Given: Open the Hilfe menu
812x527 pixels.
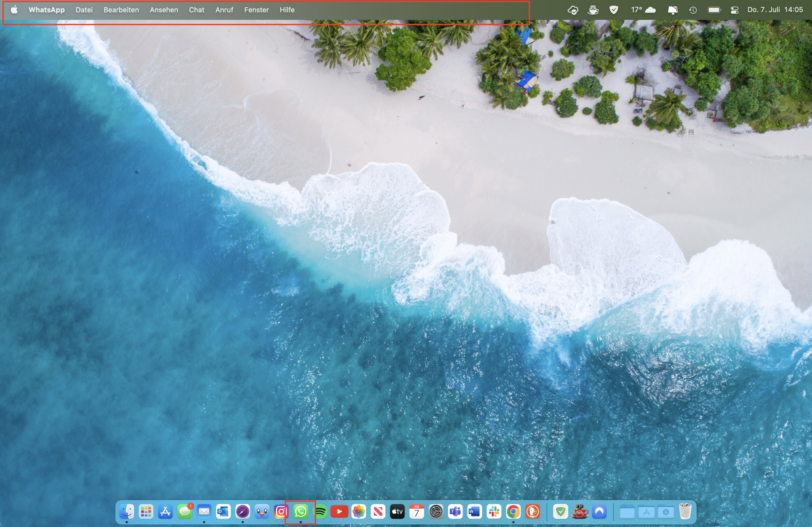Looking at the screenshot, I should 287,10.
